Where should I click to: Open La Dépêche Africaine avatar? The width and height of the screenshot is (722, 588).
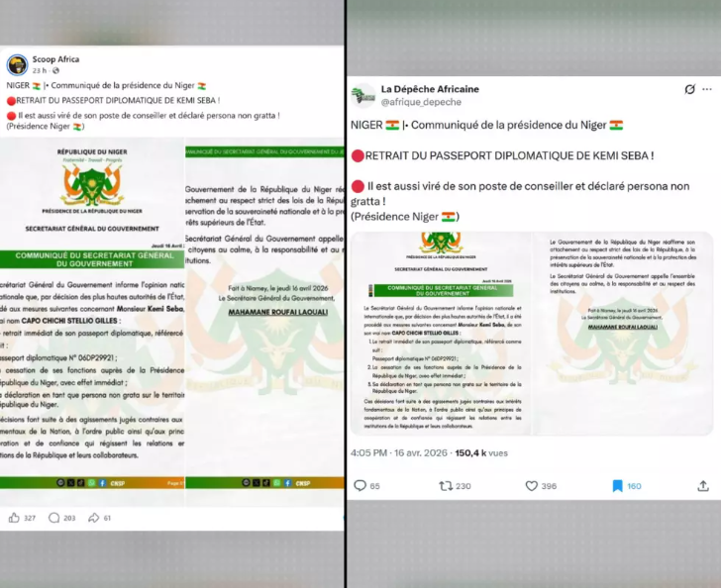[362, 95]
